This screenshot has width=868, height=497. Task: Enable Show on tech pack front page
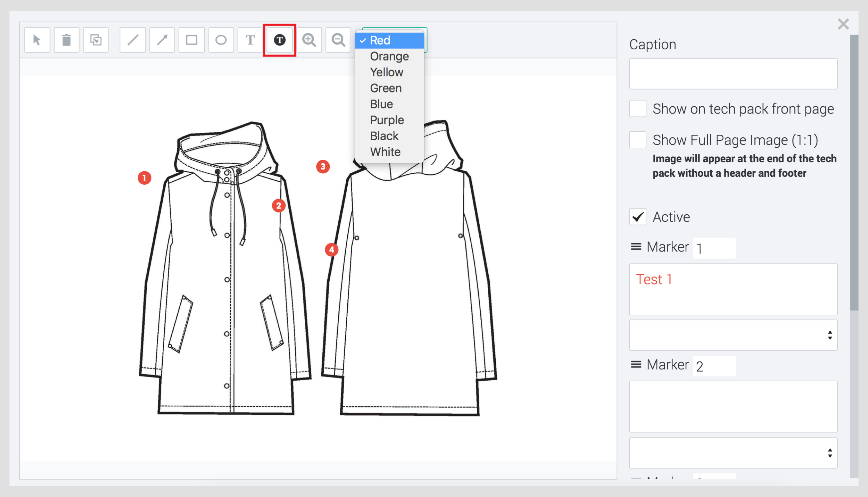637,109
